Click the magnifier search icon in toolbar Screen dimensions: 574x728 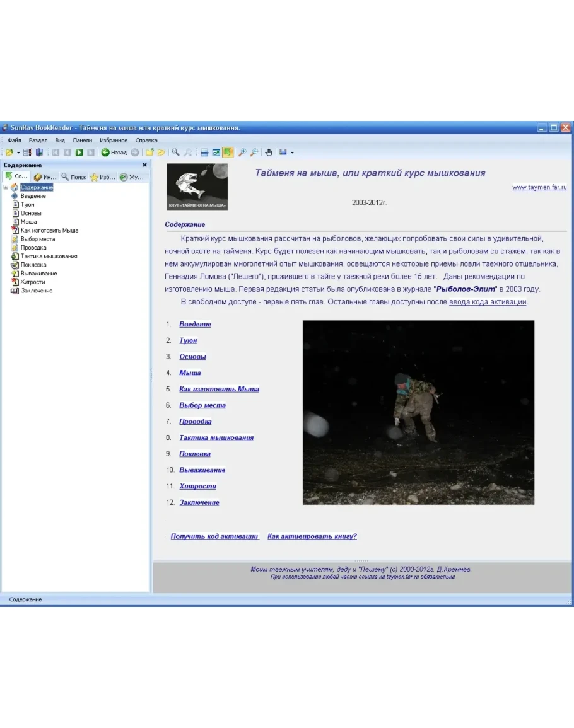coord(176,153)
